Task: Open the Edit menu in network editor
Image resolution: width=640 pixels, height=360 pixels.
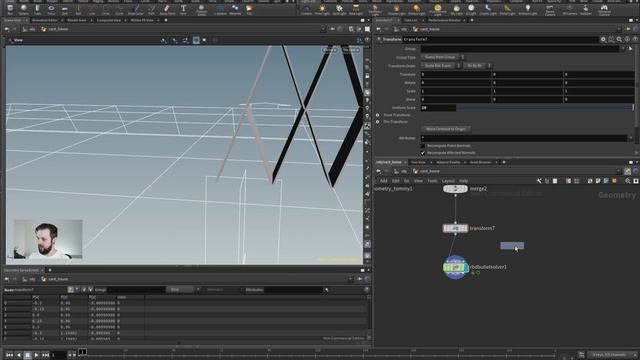Action: [396, 181]
